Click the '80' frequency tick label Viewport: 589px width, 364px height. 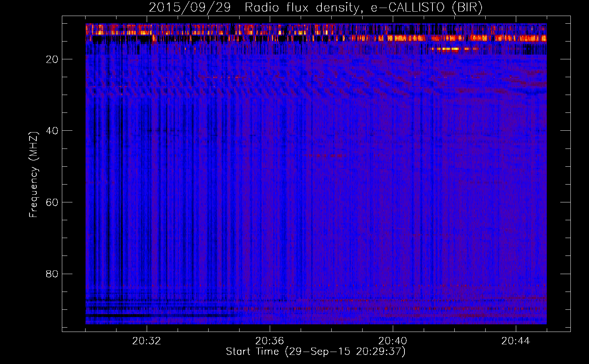click(x=52, y=274)
